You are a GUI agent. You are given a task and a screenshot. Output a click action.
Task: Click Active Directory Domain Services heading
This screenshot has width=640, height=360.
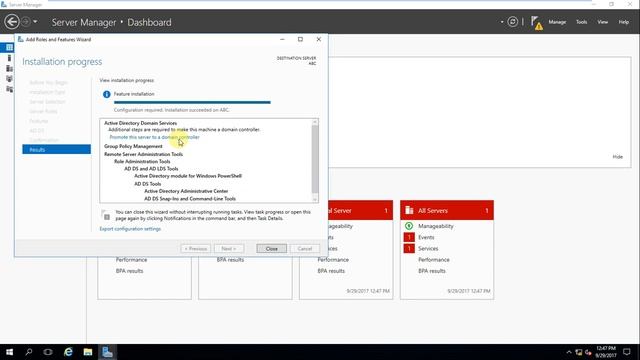point(140,123)
